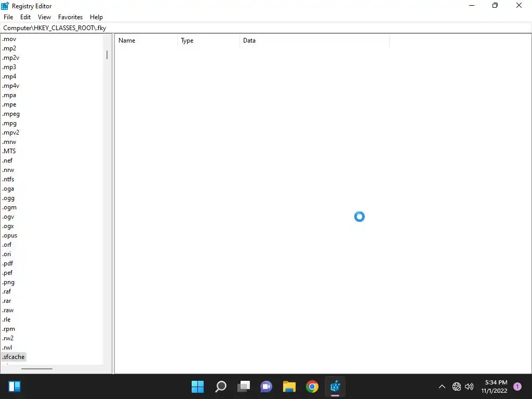
Task: Open the Windows Start menu
Action: click(197, 387)
